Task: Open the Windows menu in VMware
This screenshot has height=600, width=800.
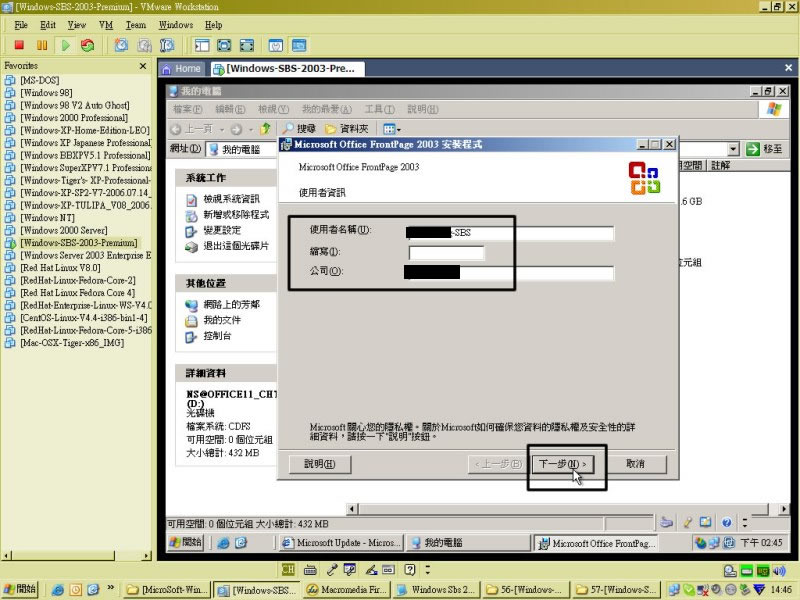Action: click(x=176, y=25)
